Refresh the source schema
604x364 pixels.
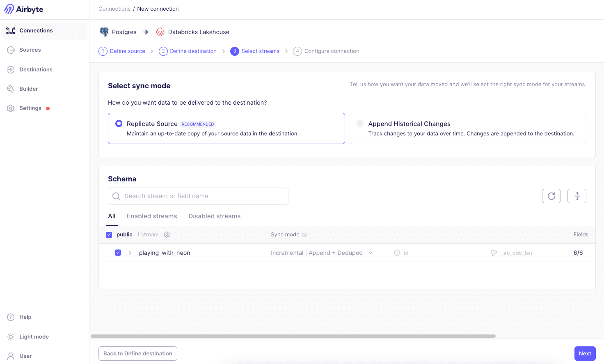pos(551,196)
